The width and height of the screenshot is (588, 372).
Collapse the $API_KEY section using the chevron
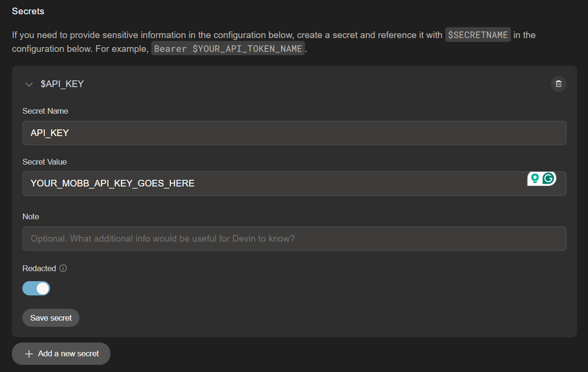click(x=29, y=84)
